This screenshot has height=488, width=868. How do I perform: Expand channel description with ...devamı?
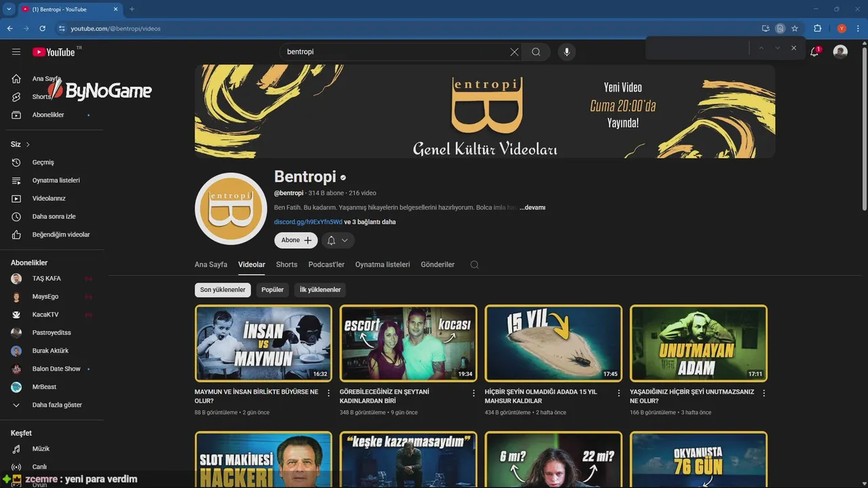[532, 207]
